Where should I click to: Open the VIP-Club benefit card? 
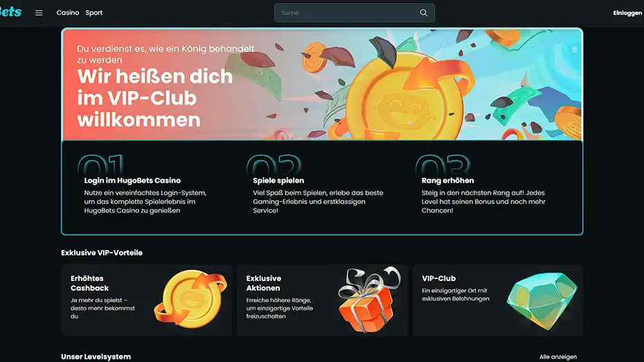[x=498, y=300]
